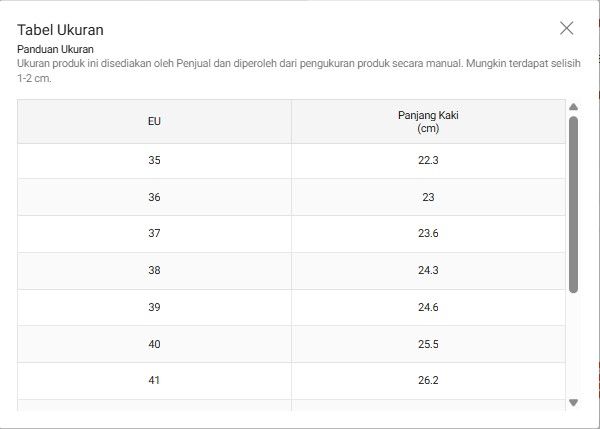Click the 26.2 foot length cell
The image size is (600, 429).
click(428, 380)
